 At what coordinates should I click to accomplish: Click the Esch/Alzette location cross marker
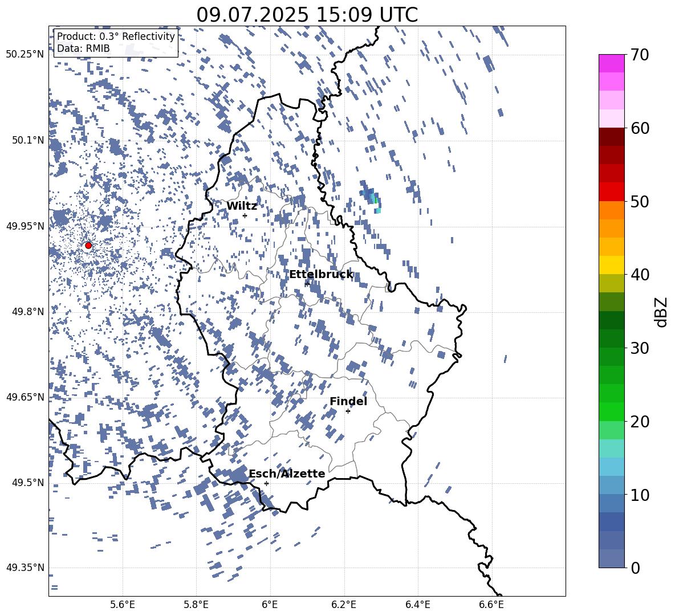266,483
